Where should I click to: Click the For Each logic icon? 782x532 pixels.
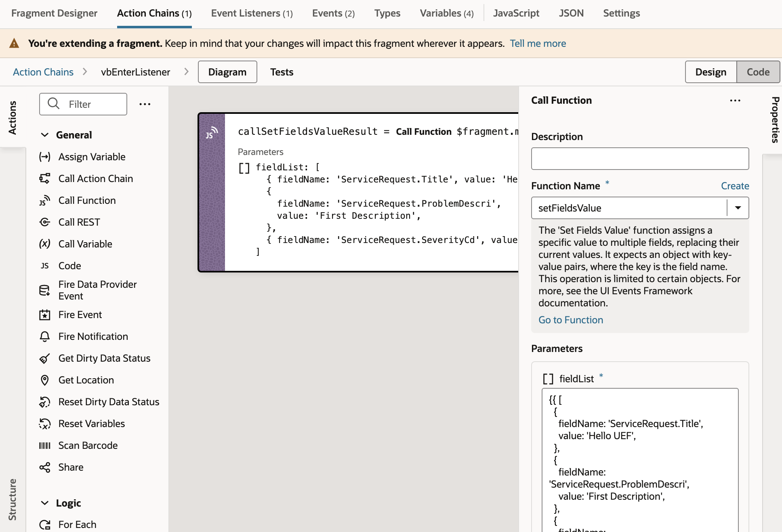pyautogui.click(x=44, y=524)
